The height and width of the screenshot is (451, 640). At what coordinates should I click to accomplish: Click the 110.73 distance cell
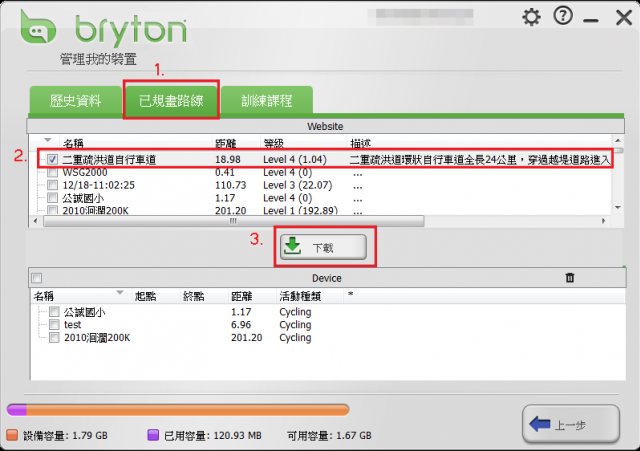point(231,185)
